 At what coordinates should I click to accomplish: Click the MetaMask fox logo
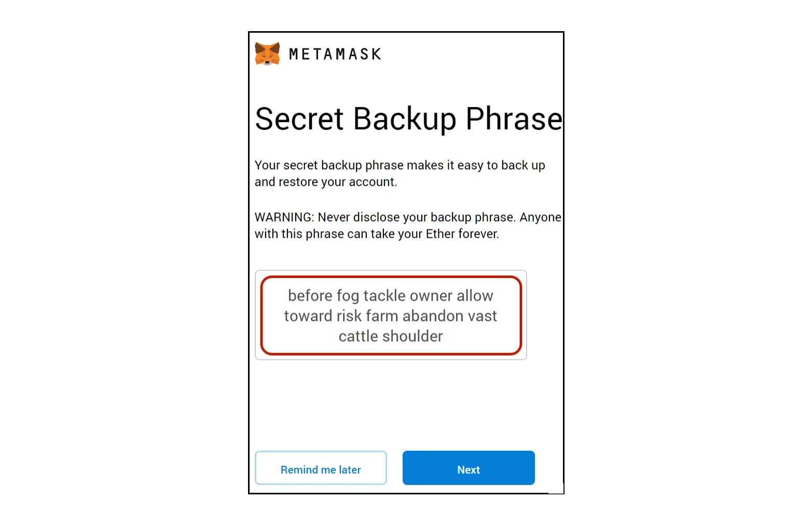coord(267,53)
